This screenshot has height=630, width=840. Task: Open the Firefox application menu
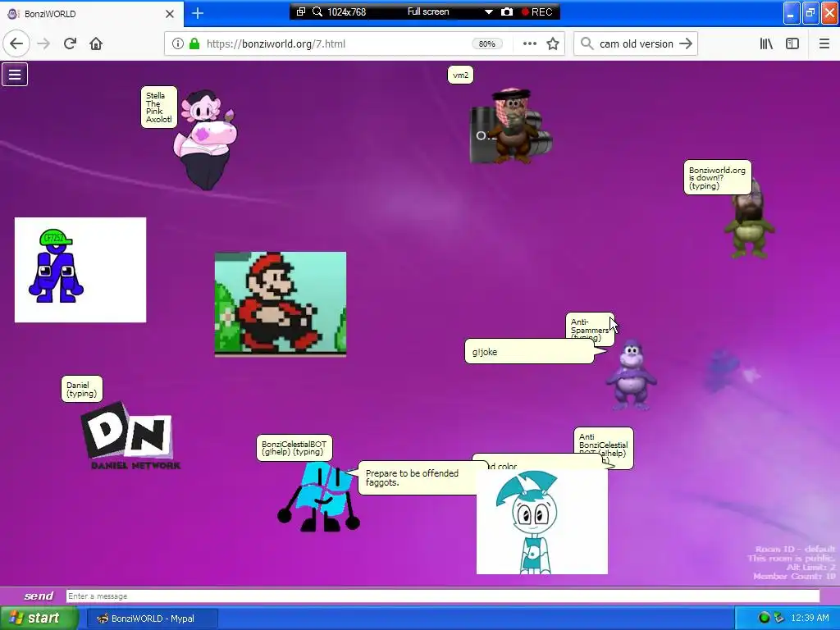pyautogui.click(x=824, y=43)
